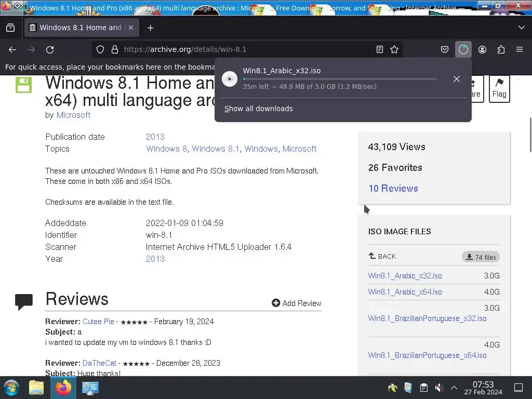Open the Firefox hamburger menu
532x399 pixels.
click(x=520, y=49)
